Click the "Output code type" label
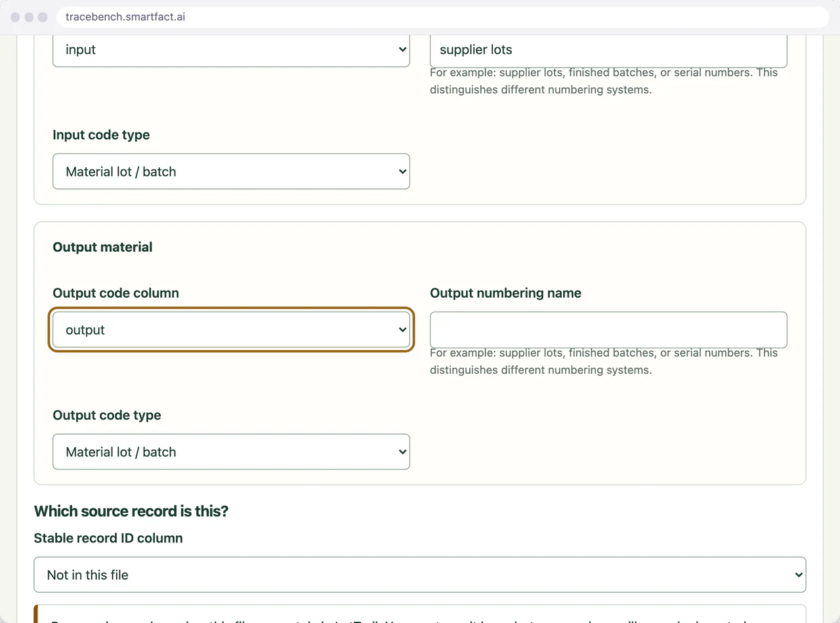The width and height of the screenshot is (840, 623). pyautogui.click(x=107, y=415)
